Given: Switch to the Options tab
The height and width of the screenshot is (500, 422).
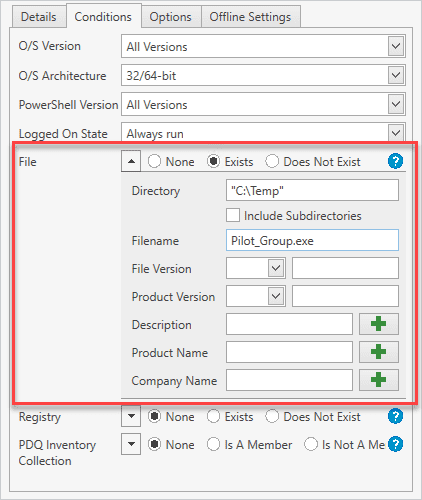Looking at the screenshot, I should (x=170, y=17).
